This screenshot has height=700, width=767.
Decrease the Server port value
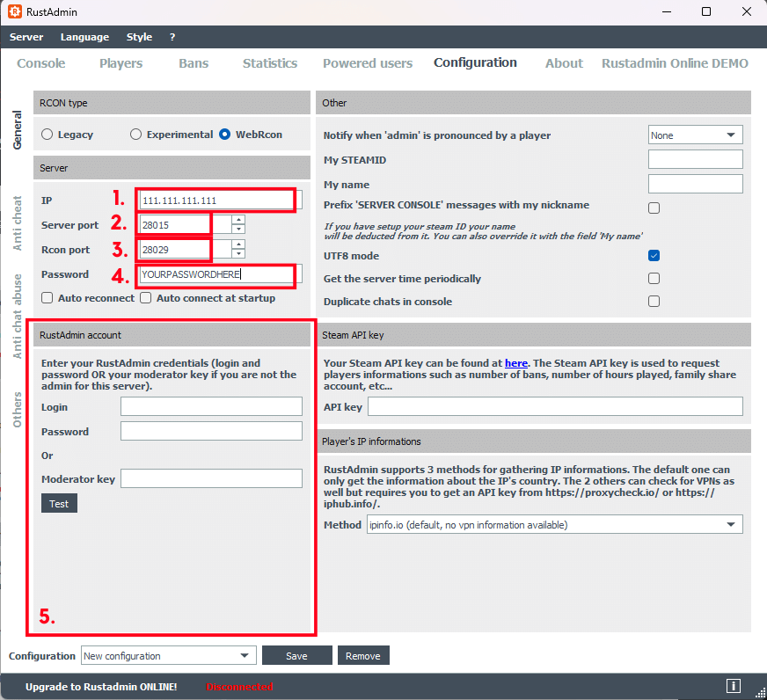(238, 229)
